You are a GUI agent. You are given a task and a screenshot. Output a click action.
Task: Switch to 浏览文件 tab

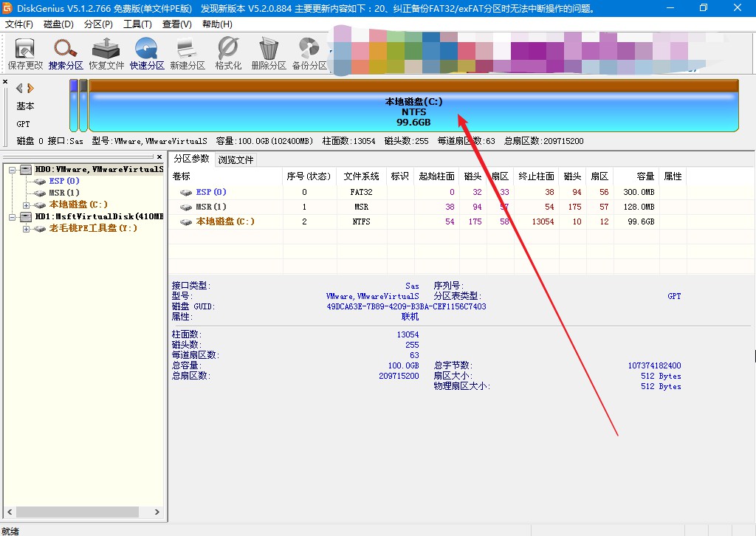(236, 159)
